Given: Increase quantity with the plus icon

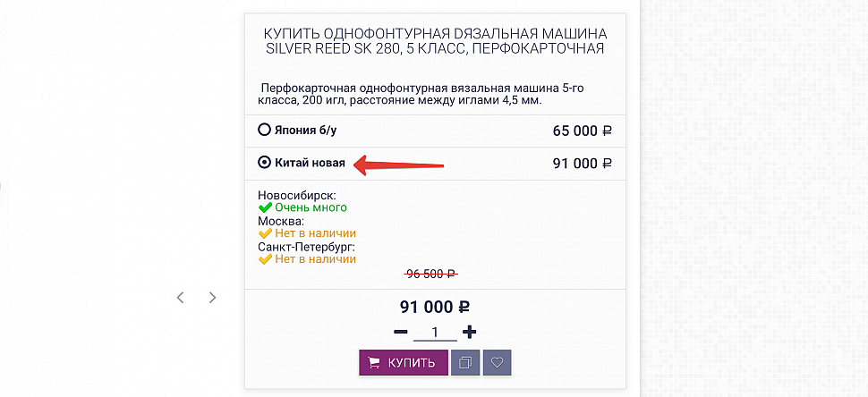Looking at the screenshot, I should [x=470, y=332].
